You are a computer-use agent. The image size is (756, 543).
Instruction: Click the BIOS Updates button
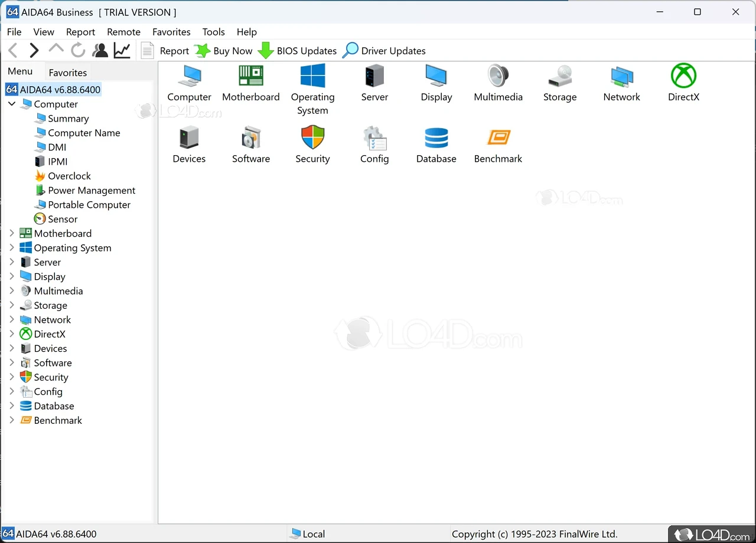[298, 51]
